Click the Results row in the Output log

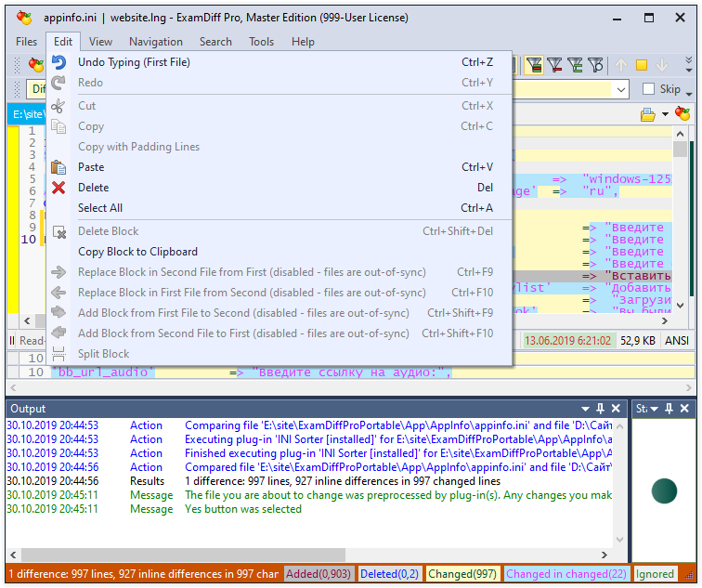(x=309, y=481)
